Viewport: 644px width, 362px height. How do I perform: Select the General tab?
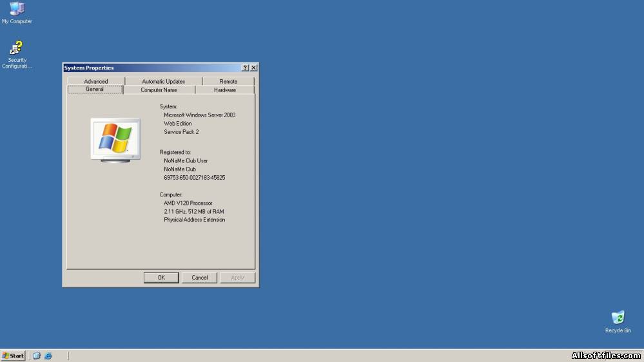pos(95,90)
